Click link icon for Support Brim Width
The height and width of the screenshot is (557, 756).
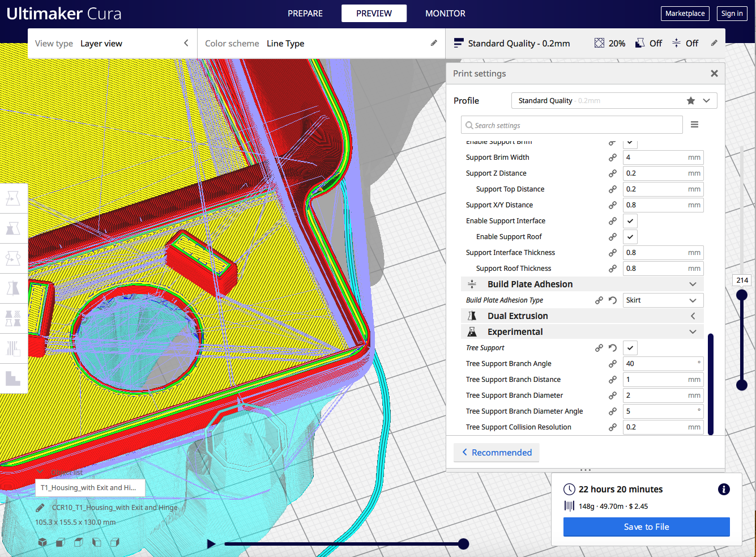612,158
